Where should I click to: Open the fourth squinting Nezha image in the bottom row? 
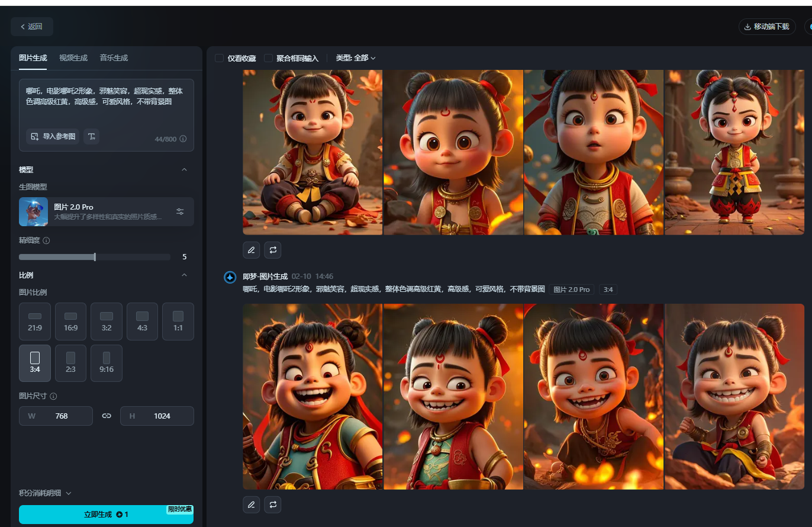pos(734,397)
